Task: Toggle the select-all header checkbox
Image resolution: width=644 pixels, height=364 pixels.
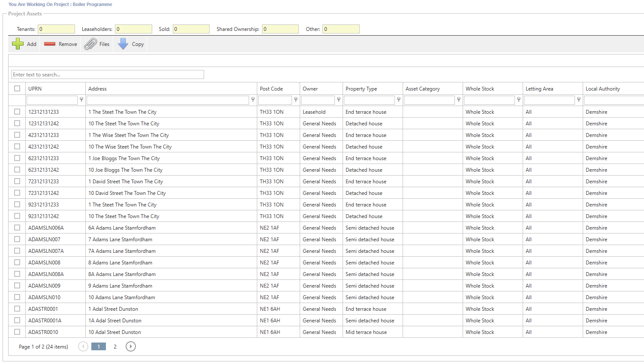Action: tap(17, 88)
